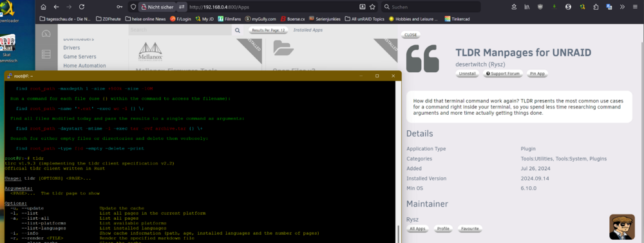Click the Unraid dashboard gauge sidebar icon
This screenshot has width=644, height=243.
click(46, 34)
